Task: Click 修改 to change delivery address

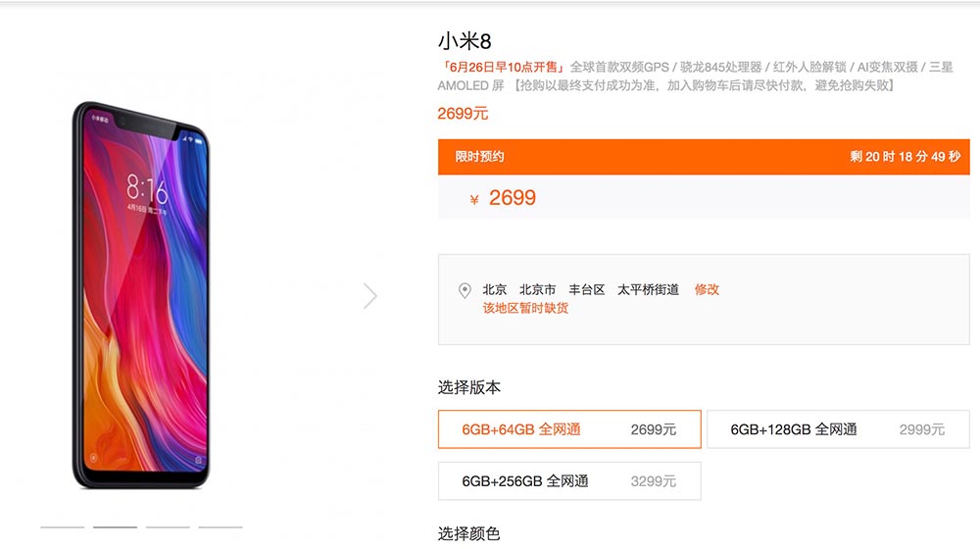Action: 707,289
